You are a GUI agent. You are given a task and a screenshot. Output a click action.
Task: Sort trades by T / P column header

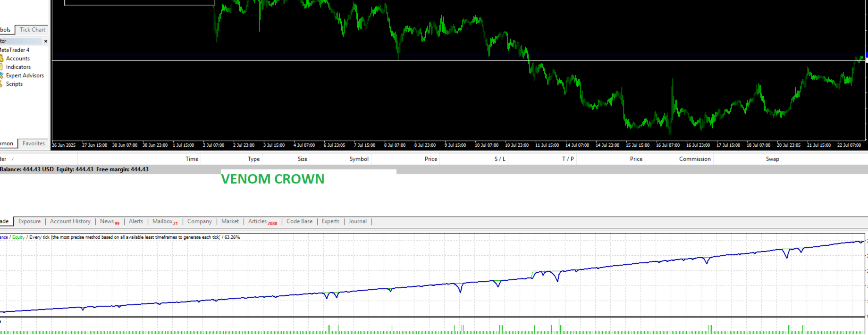(x=568, y=159)
